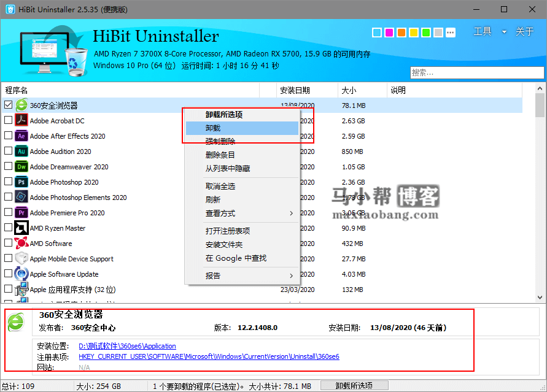The height and width of the screenshot is (392, 547).
Task: Select the yellow theme color swatch
Action: point(414,33)
